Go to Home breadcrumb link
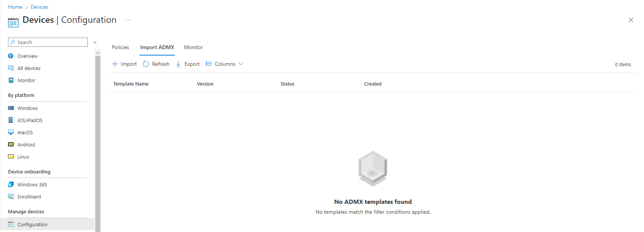 click(15, 7)
